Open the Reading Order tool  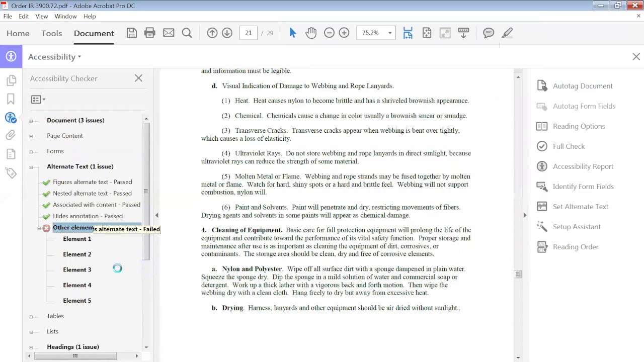568,247
